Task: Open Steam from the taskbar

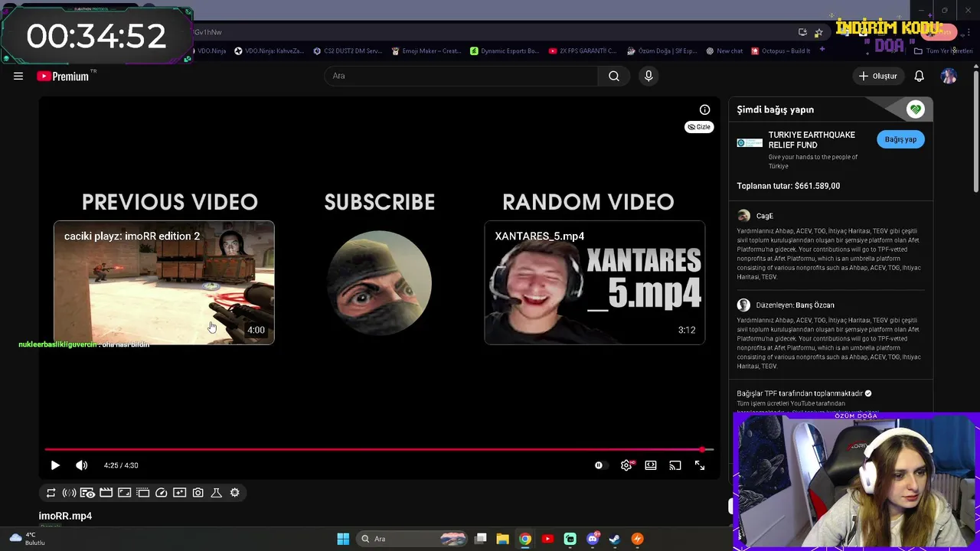Action: pyautogui.click(x=614, y=539)
